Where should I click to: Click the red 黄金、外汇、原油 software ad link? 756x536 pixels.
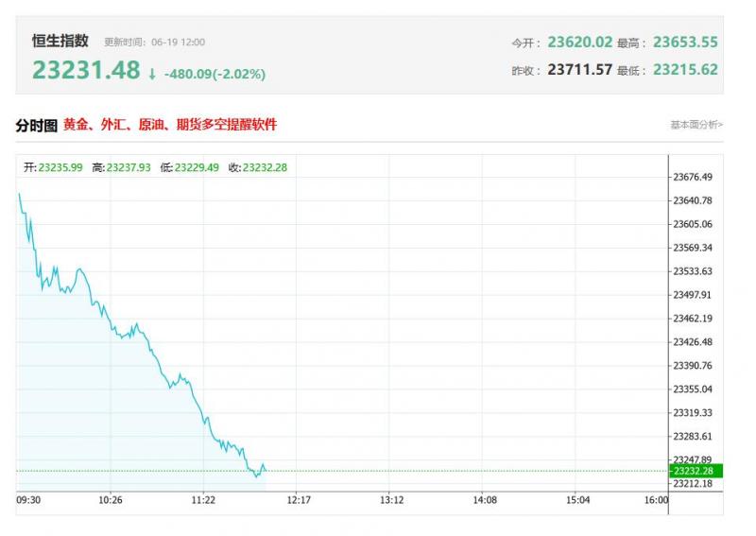pyautogui.click(x=170, y=125)
